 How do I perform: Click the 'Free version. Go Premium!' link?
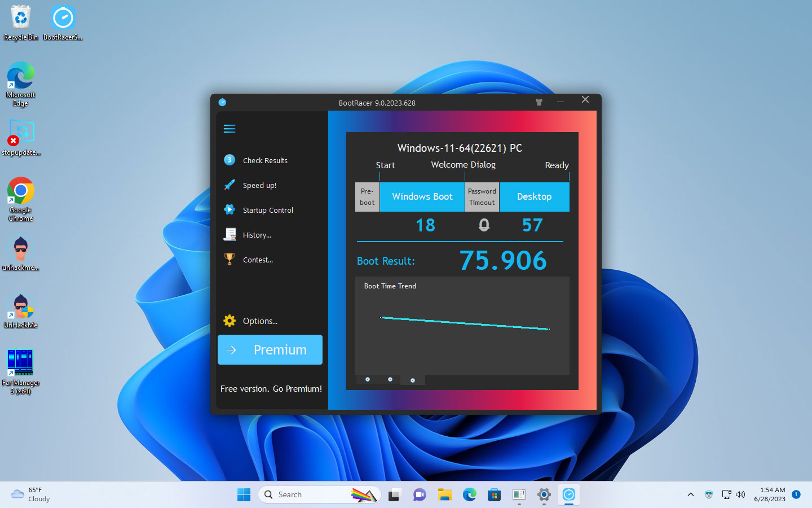pos(271,389)
